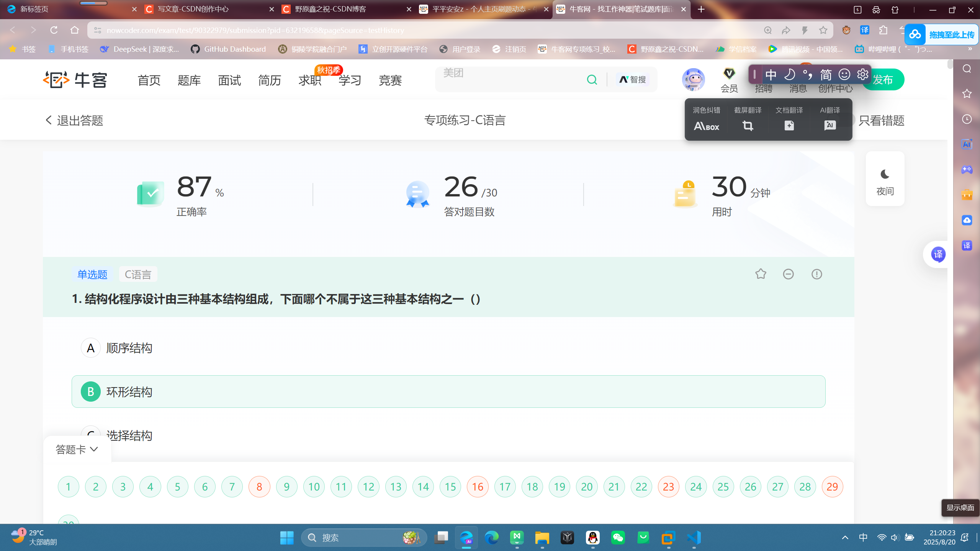The image size is (980, 551).
Task: Click the browser address bar URL
Action: point(255,30)
